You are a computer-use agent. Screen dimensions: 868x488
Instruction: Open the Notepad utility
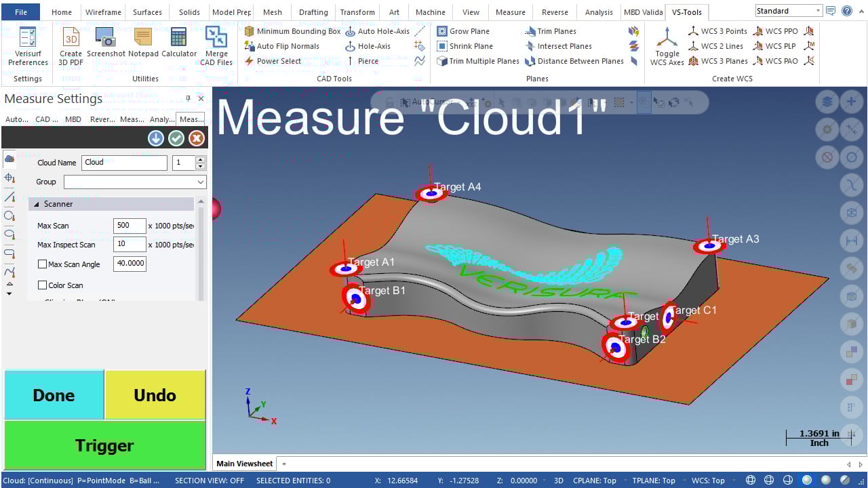click(143, 43)
